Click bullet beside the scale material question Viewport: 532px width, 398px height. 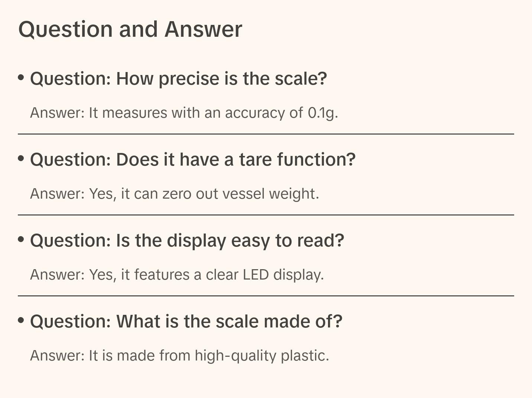point(21,320)
